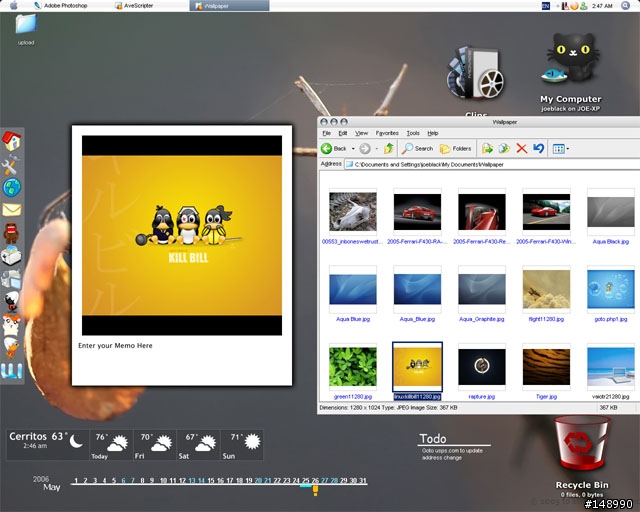Image resolution: width=640 pixels, height=512 pixels.
Task: Click the Forward arrow in the Wallpaper toolbar
Action: pyautogui.click(x=365, y=149)
